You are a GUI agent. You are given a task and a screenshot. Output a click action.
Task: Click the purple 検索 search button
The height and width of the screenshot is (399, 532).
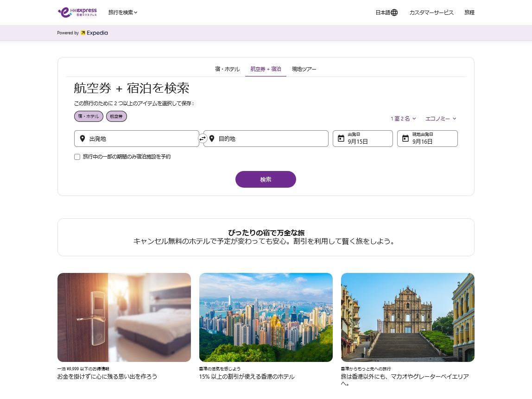click(x=266, y=179)
